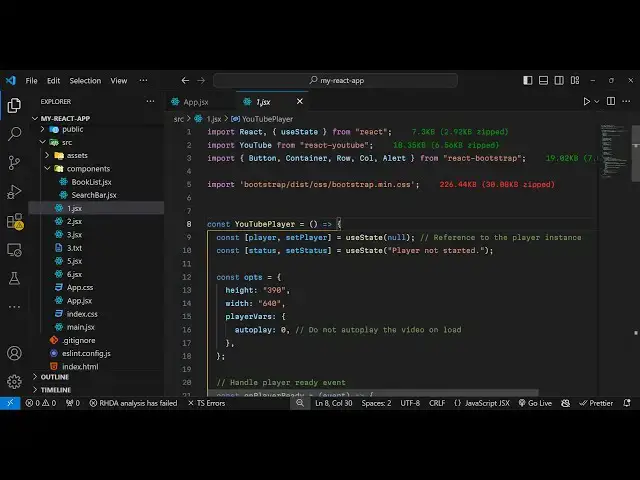
Task: Open the Manage gear settings icon
Action: point(14,382)
